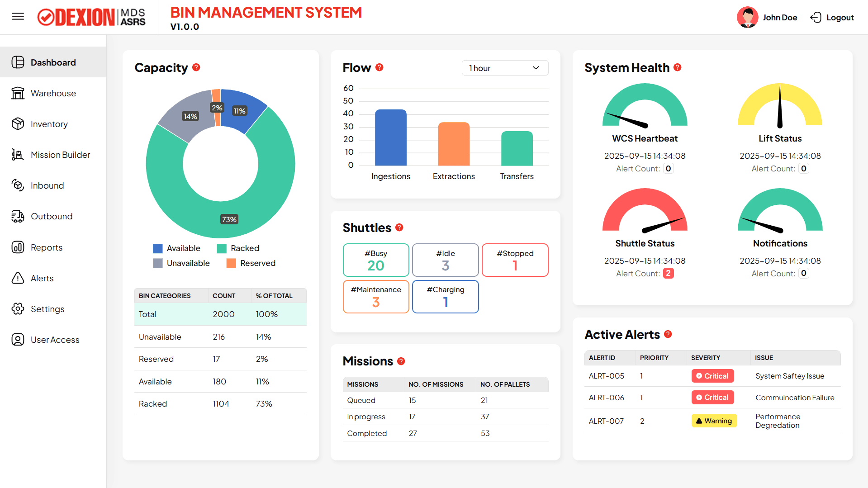Click the Critical severity badge on ALRT-005
This screenshot has height=488, width=868.
tap(712, 376)
